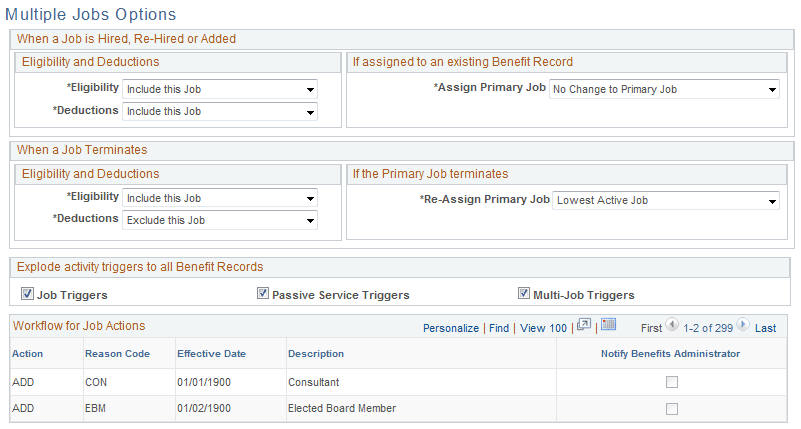Sort by the Effective Date column header

pos(211,353)
